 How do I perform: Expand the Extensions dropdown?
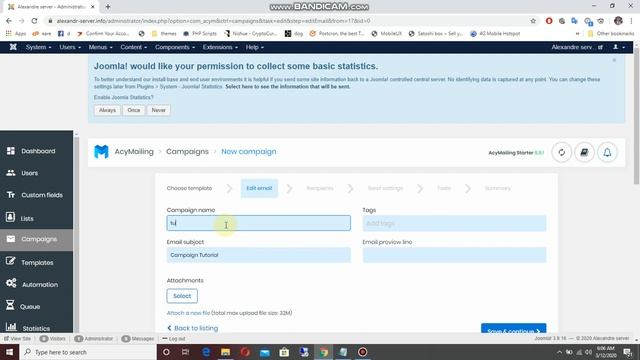coord(220,47)
